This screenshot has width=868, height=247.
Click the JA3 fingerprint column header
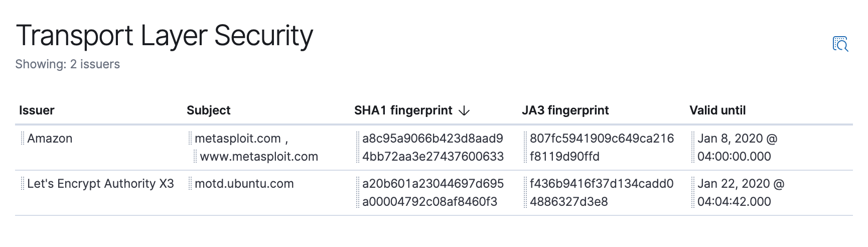[565, 110]
